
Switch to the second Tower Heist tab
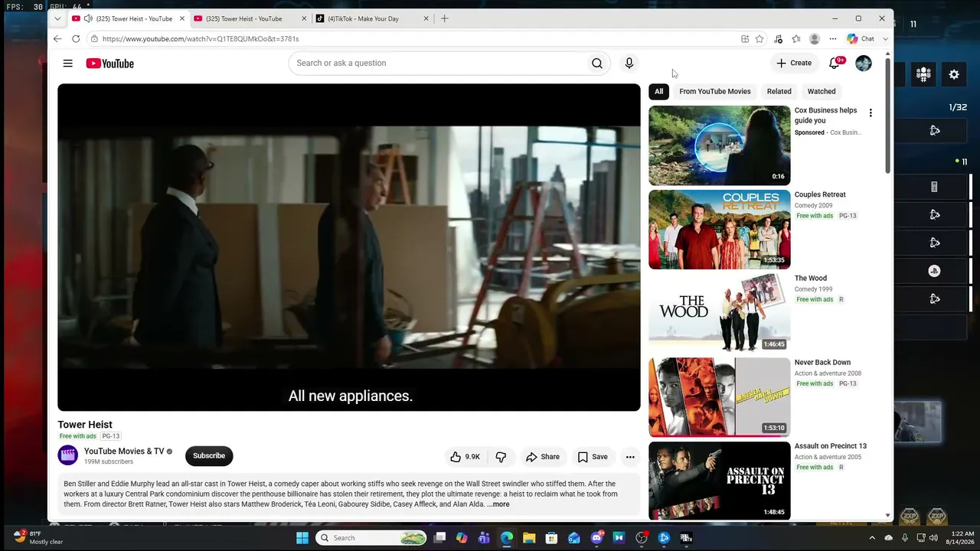pyautogui.click(x=250, y=18)
